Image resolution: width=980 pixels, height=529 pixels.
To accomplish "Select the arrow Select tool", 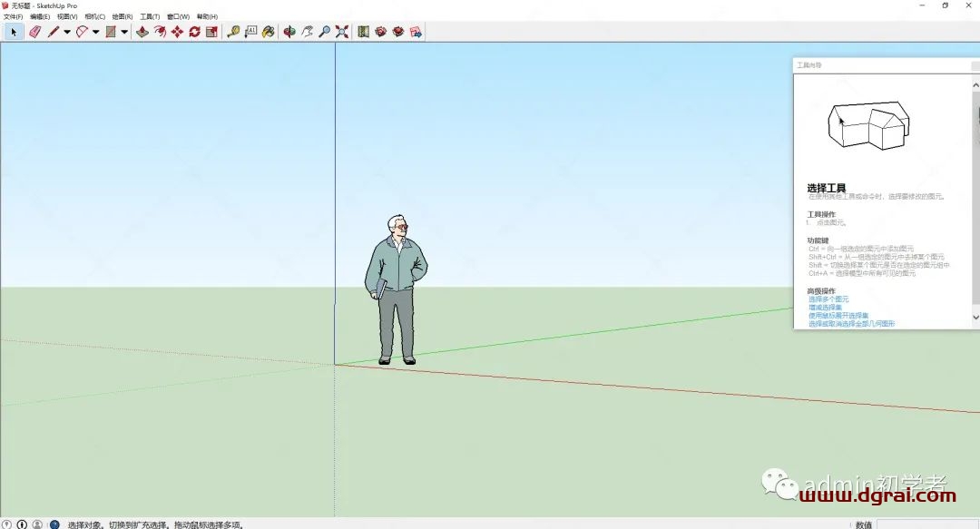I will (13, 32).
